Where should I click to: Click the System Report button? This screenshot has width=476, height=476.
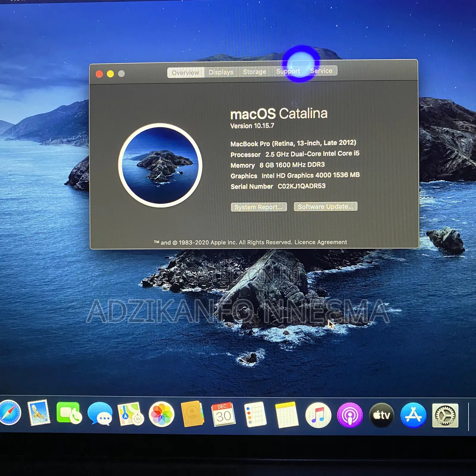coord(259,207)
